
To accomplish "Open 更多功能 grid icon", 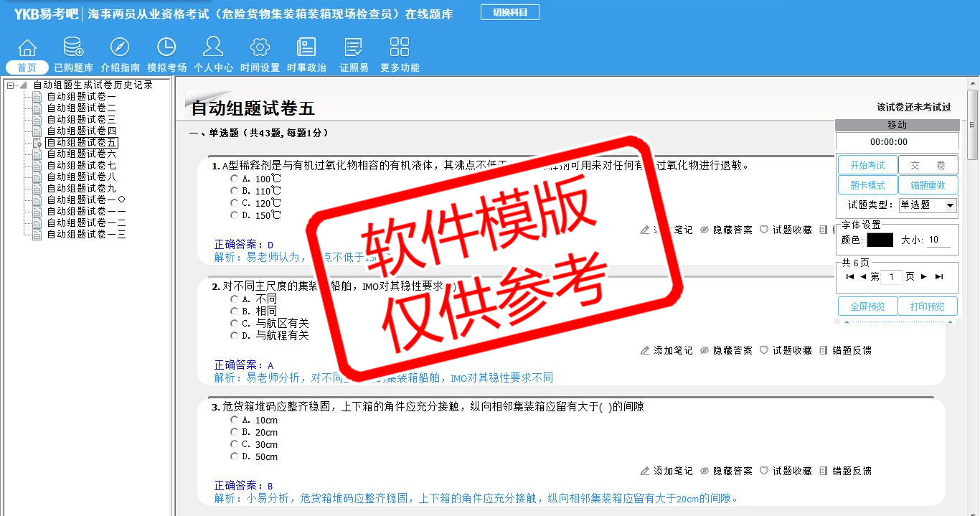I will click(x=400, y=48).
